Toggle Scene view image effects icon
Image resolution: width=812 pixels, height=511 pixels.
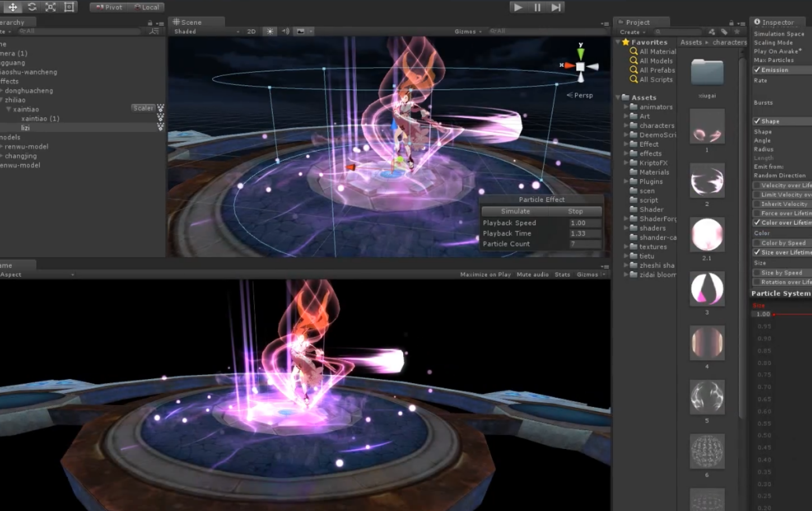pos(301,32)
